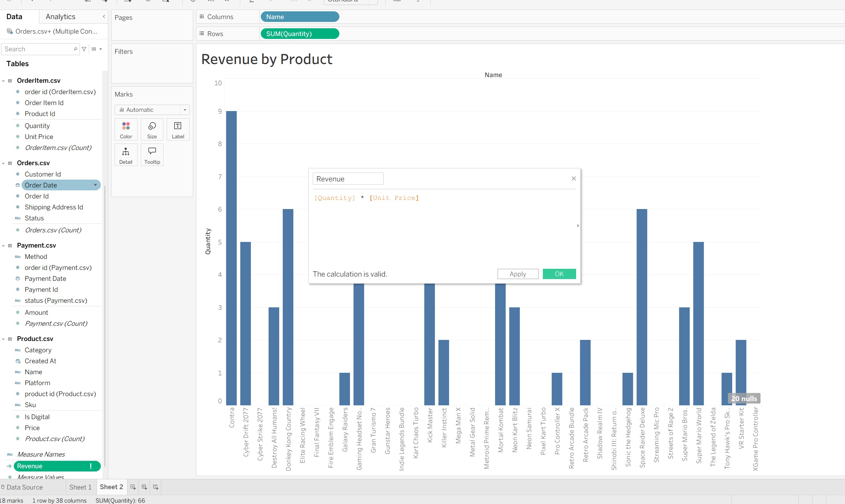Viewport: 845px width, 504px height.
Task: Click the undo arrow in toolbar
Action: click(x=31, y=1)
